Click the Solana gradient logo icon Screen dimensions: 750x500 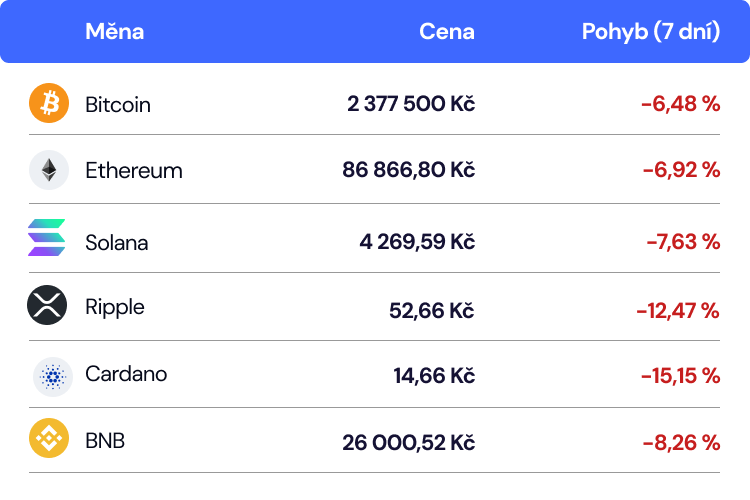pyautogui.click(x=47, y=238)
